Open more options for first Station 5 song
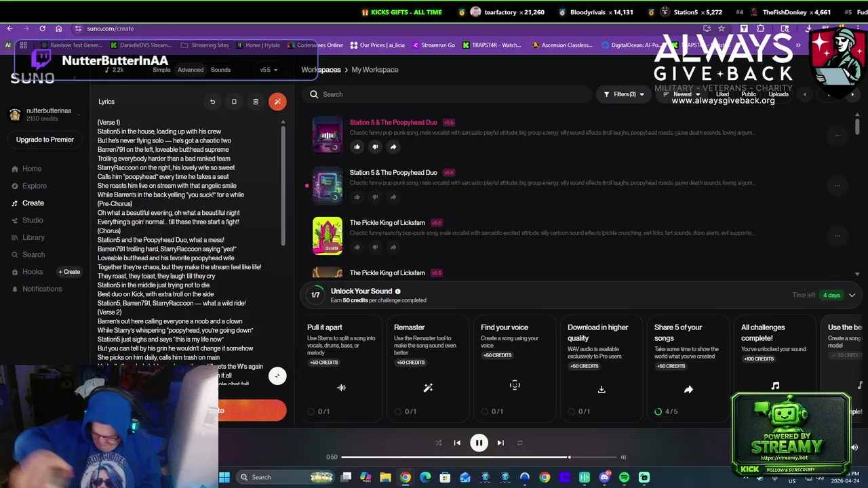This screenshot has width=868, height=488. tap(837, 135)
